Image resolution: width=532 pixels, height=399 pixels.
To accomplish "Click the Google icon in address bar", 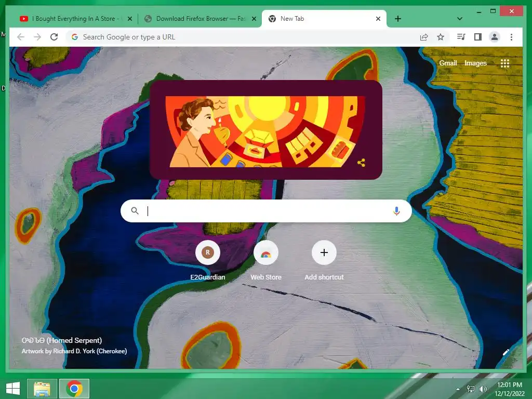I will [x=75, y=37].
